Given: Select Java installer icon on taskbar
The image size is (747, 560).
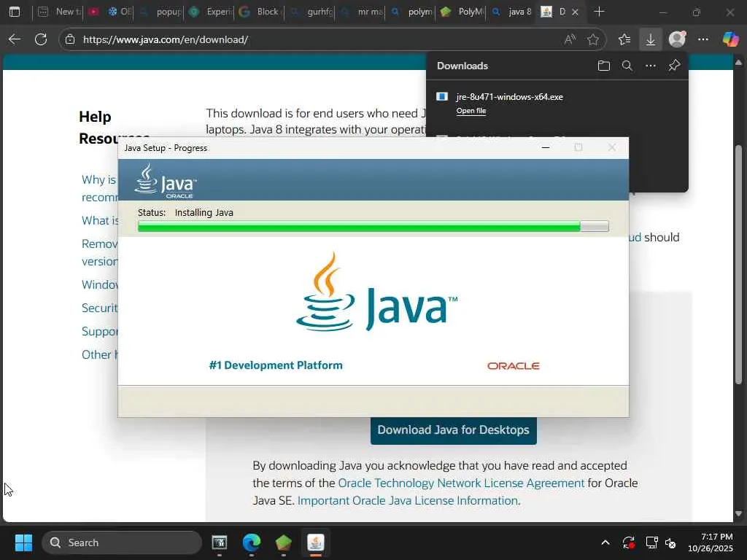Looking at the screenshot, I should click(x=315, y=542).
